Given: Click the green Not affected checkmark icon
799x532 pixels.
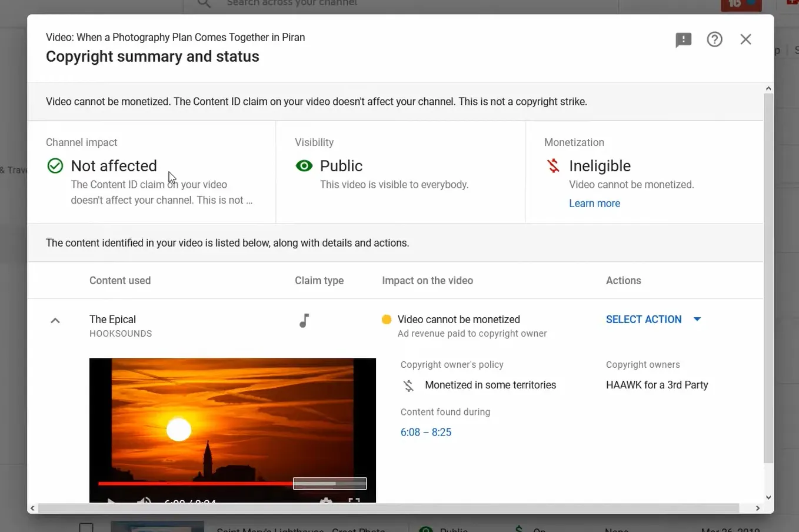Looking at the screenshot, I should pos(55,166).
